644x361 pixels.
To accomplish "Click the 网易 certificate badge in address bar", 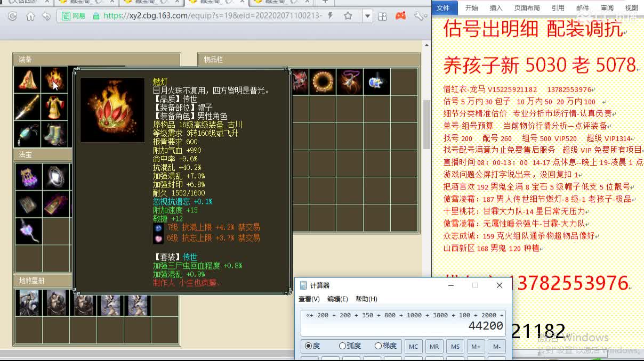I will 74,16.
